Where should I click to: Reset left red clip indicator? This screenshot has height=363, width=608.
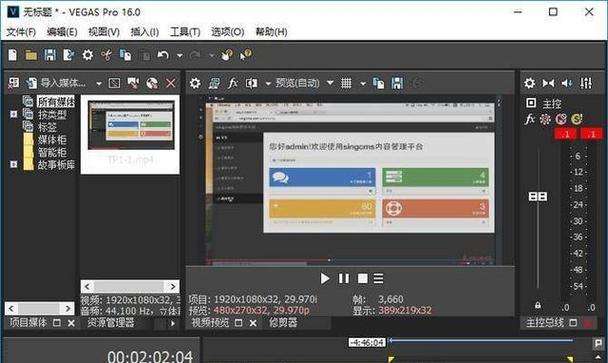pos(566,134)
